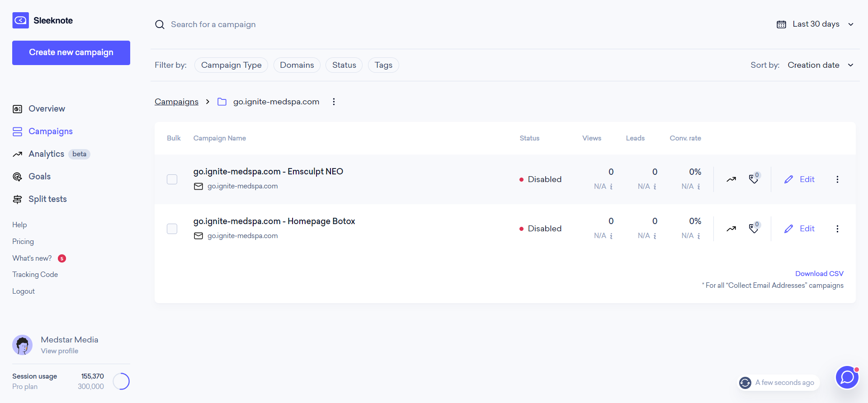Click the Sleeknote logo icon
The width and height of the screenshot is (868, 403).
point(20,20)
